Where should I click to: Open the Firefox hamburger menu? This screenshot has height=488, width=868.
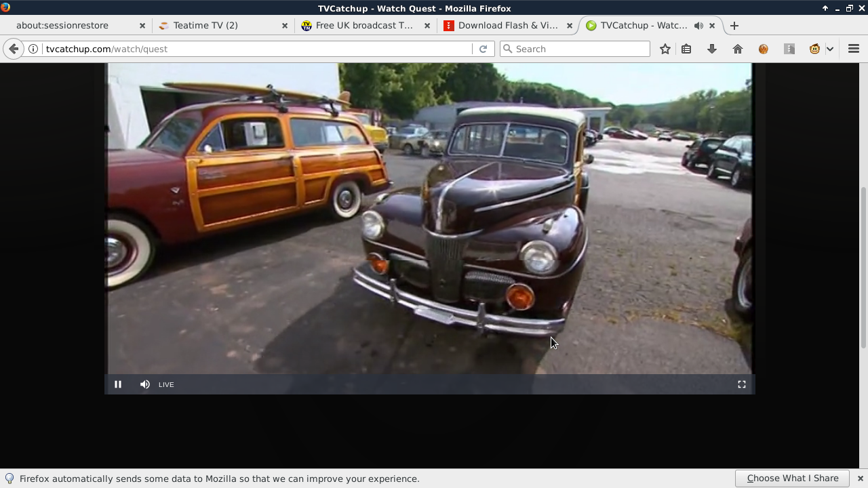[854, 49]
